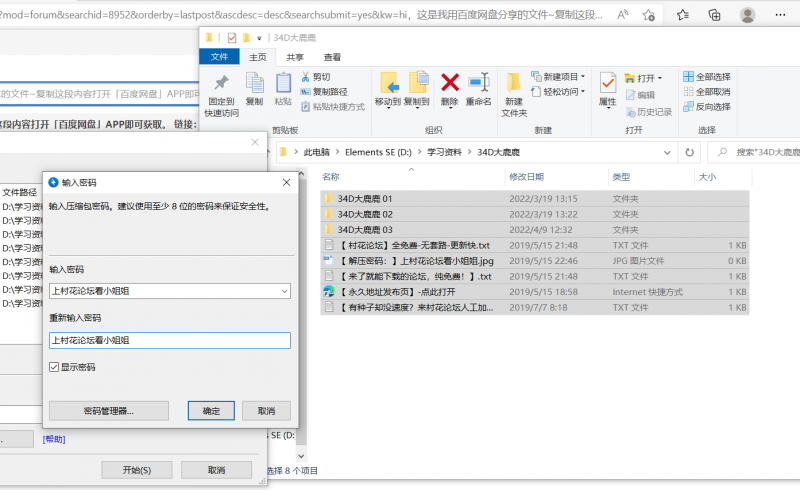Click the 重命名 icon in ribbon

tap(478, 83)
